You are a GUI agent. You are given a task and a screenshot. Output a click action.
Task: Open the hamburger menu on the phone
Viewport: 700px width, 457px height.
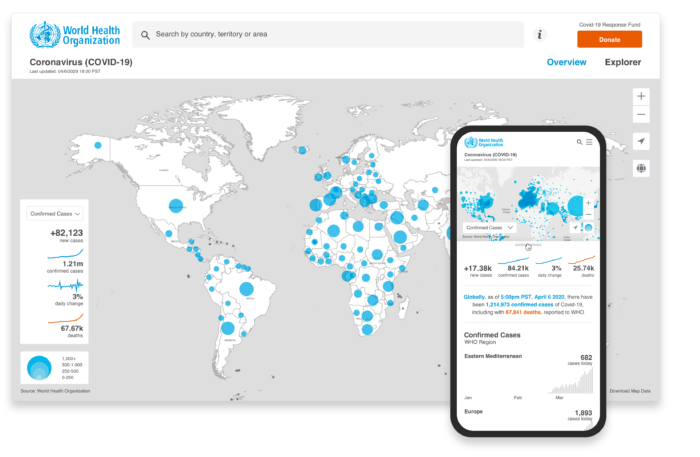point(589,142)
